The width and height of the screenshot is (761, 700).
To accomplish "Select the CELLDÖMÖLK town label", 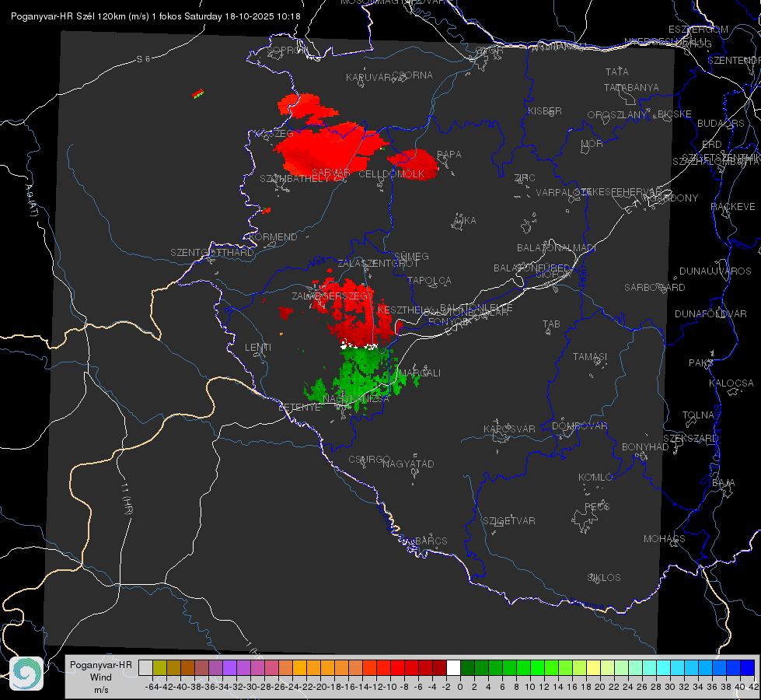I will click(x=391, y=174).
